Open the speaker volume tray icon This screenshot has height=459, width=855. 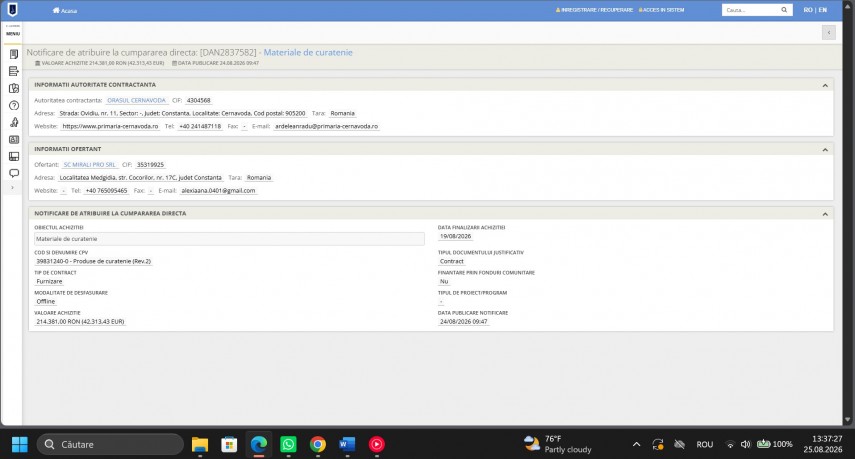(745, 444)
